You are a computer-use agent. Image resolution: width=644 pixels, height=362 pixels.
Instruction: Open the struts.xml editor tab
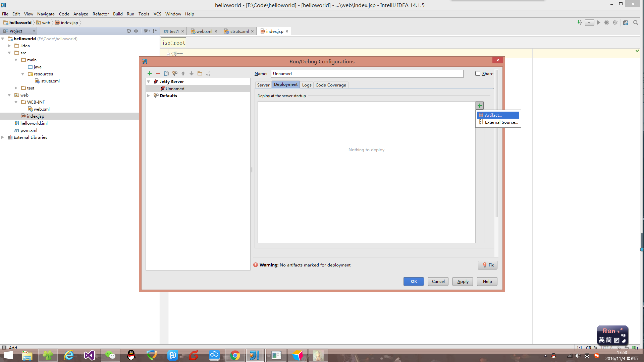click(x=239, y=31)
